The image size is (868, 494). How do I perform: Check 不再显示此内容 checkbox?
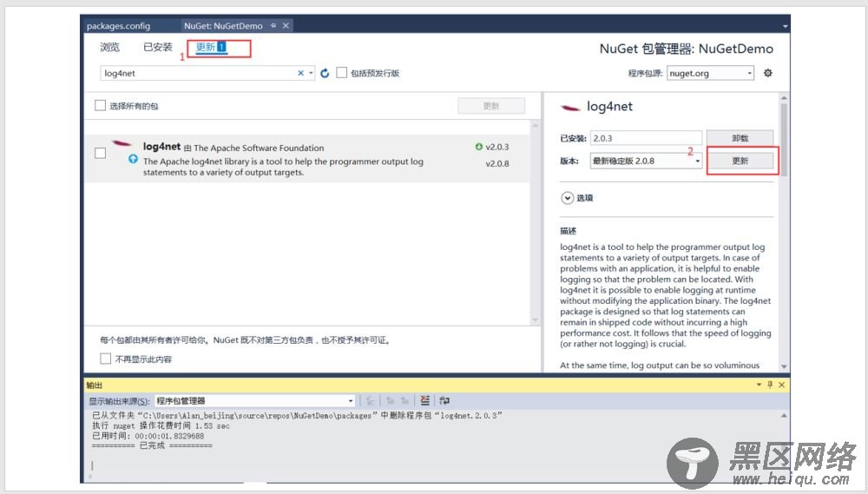tap(105, 359)
